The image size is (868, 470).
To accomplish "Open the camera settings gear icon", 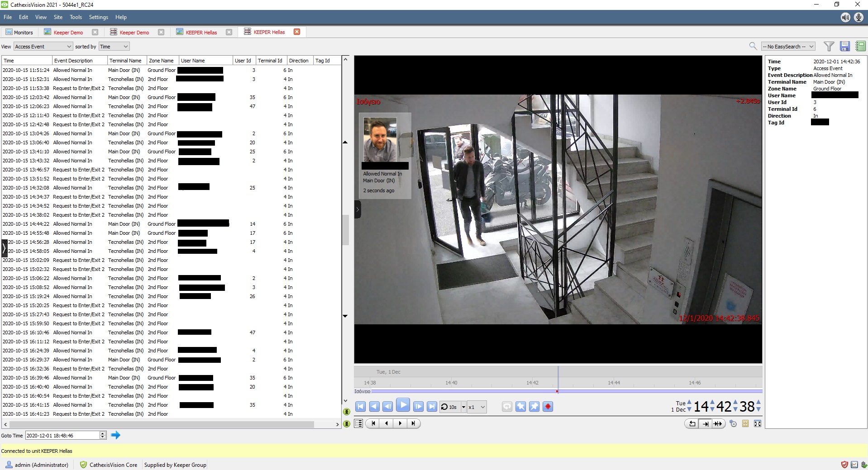I will pyautogui.click(x=734, y=424).
